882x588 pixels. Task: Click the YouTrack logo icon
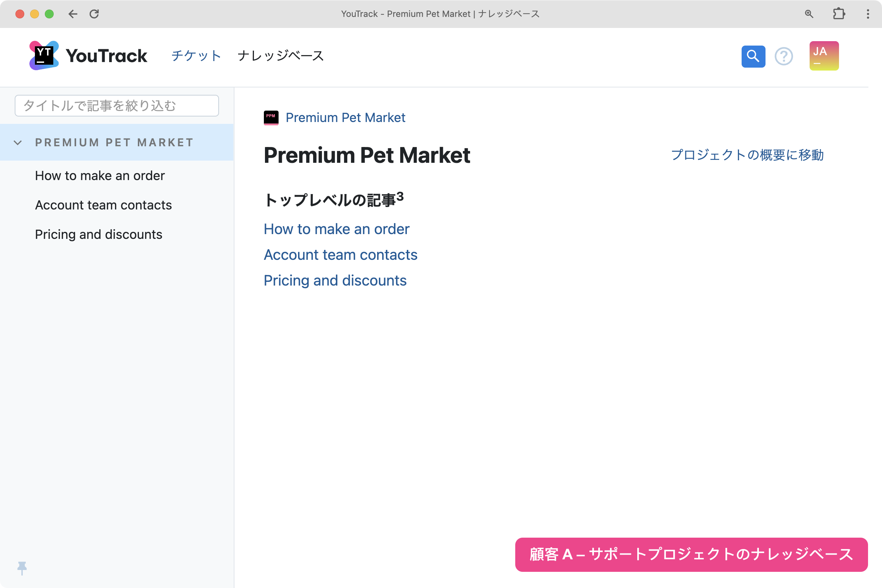pyautogui.click(x=44, y=55)
